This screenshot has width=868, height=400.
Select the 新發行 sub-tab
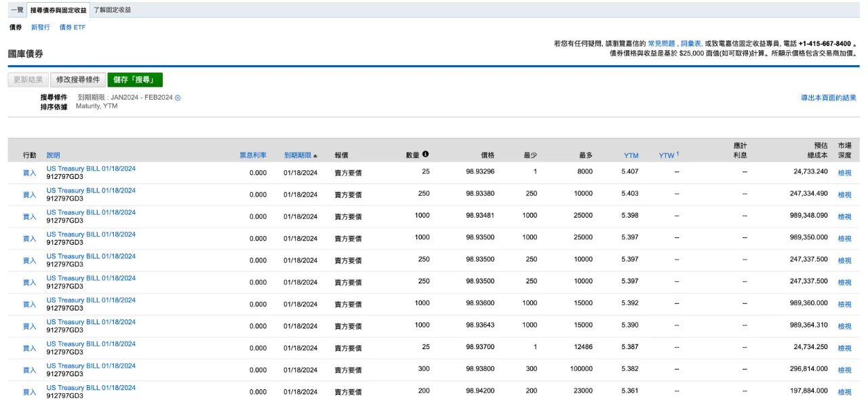pos(41,28)
